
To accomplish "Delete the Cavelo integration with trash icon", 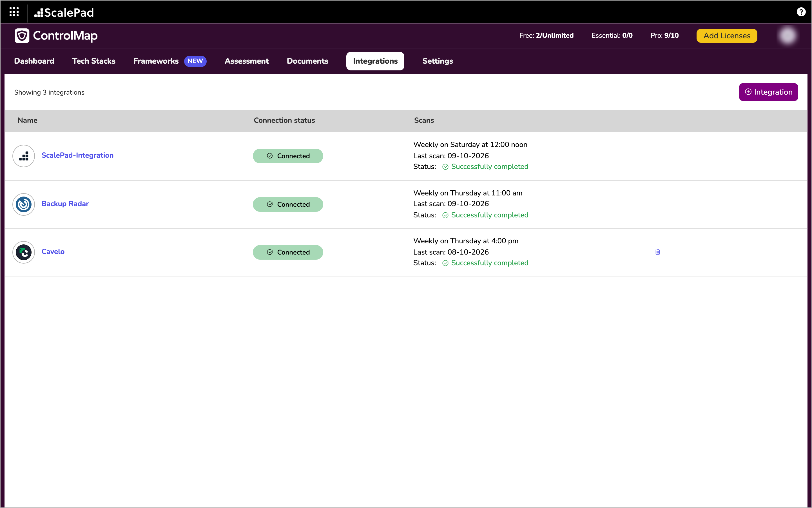I will 657,252.
